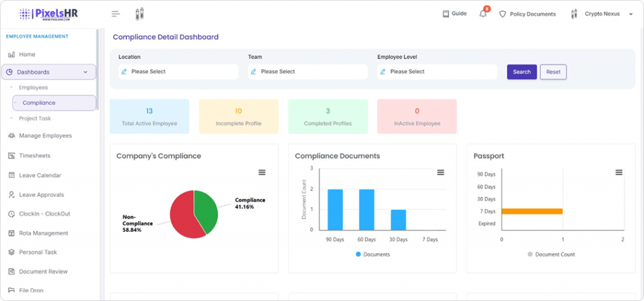The image size is (644, 301).
Task: Open the notifications bell icon
Action: pos(483,14)
